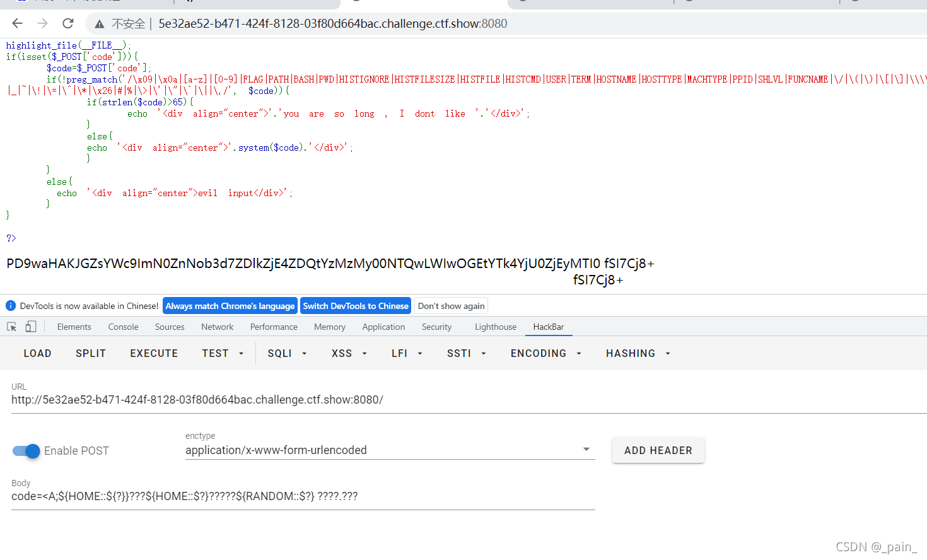
Task: Click the strlen($code)>65 condition line
Action: point(140,102)
